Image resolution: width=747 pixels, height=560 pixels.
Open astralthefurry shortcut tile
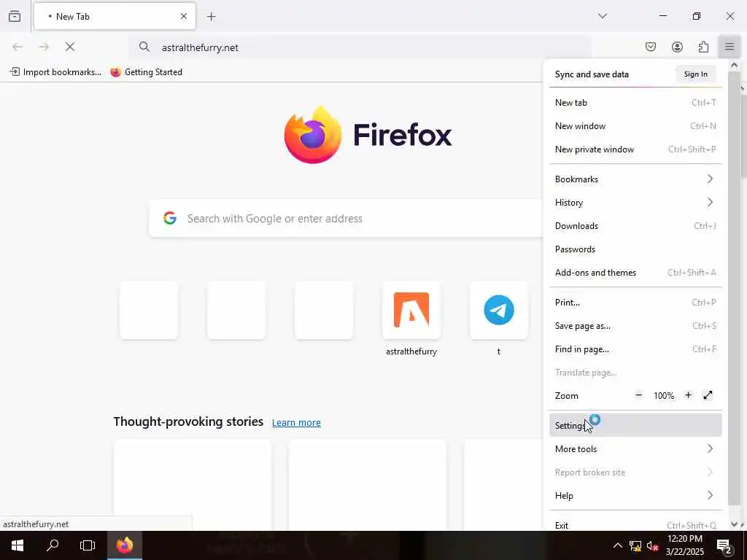pos(411,311)
